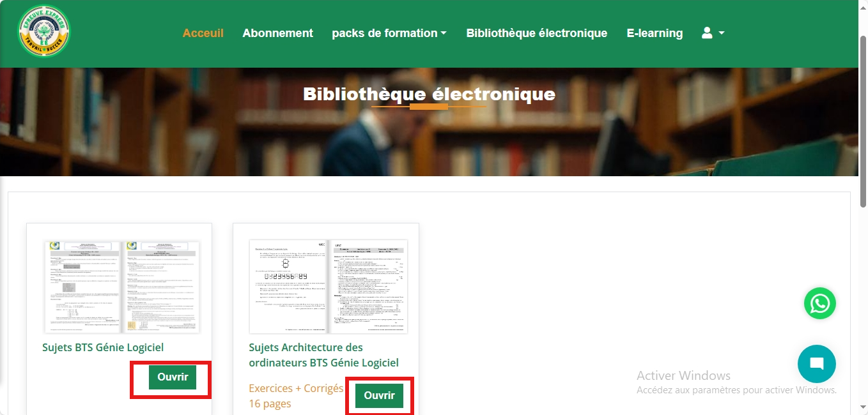Select the Sujets BTS Génie Logiciel document thumbnail
This screenshot has width=868, height=415.
(122, 287)
